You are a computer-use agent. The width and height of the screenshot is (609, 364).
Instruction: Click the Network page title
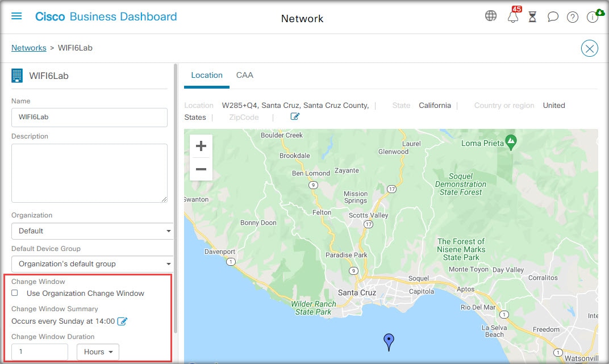point(302,19)
